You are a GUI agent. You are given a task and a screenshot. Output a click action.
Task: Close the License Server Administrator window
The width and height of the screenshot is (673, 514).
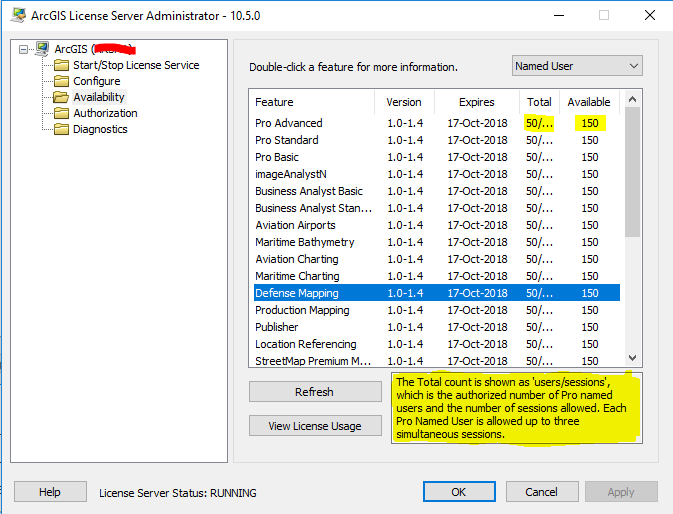tap(650, 15)
